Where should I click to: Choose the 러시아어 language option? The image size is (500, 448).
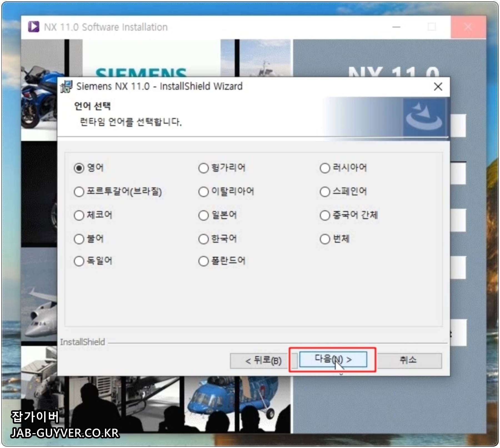click(325, 168)
